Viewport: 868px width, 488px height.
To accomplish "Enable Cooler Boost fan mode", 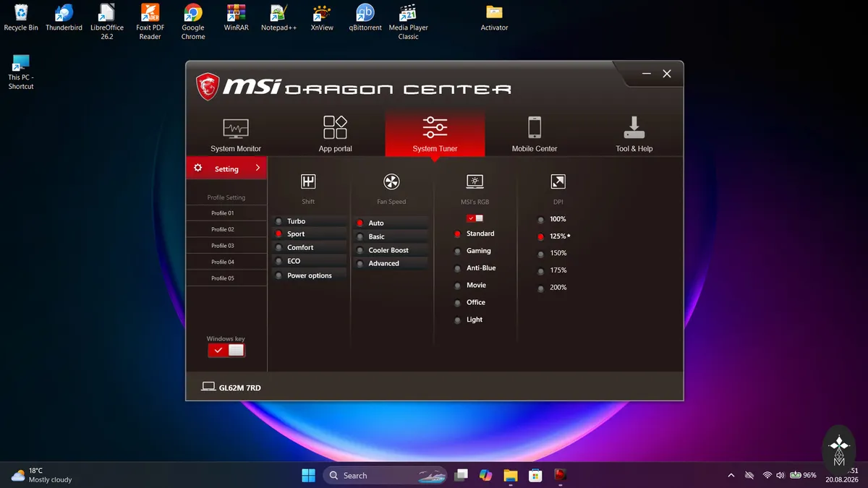I will point(391,250).
